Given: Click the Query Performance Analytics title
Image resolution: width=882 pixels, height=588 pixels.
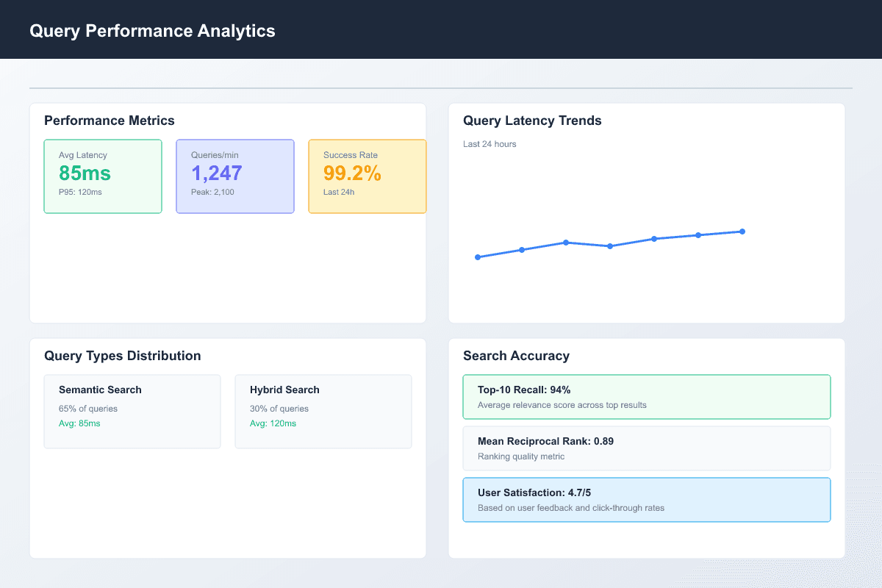Looking at the screenshot, I should pyautogui.click(x=153, y=31).
